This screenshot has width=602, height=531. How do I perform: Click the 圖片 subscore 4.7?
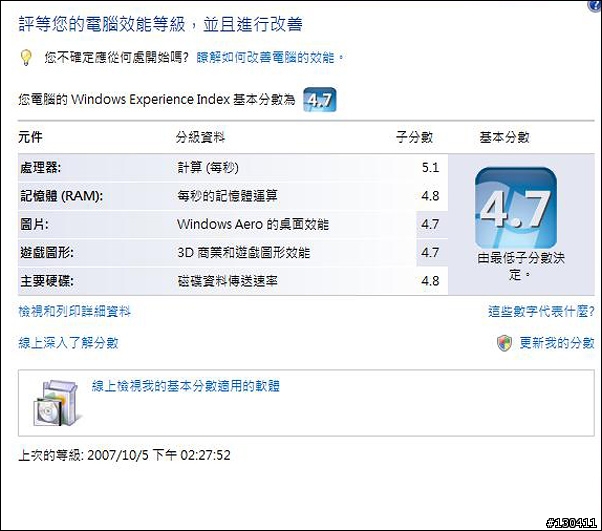pyautogui.click(x=430, y=224)
